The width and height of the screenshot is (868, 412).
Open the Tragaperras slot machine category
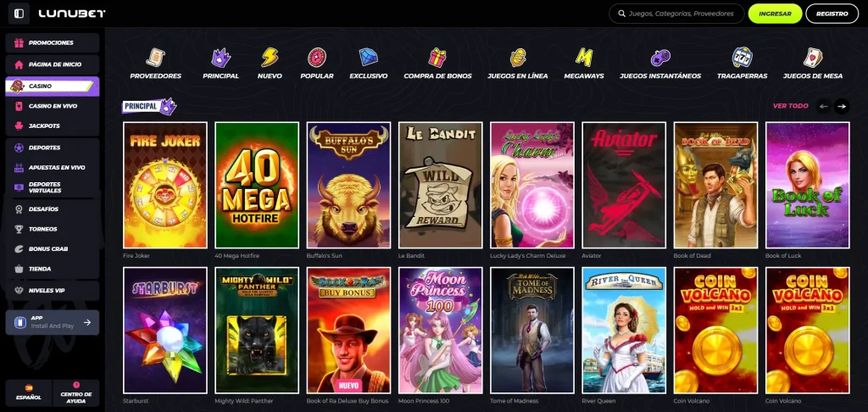click(742, 58)
